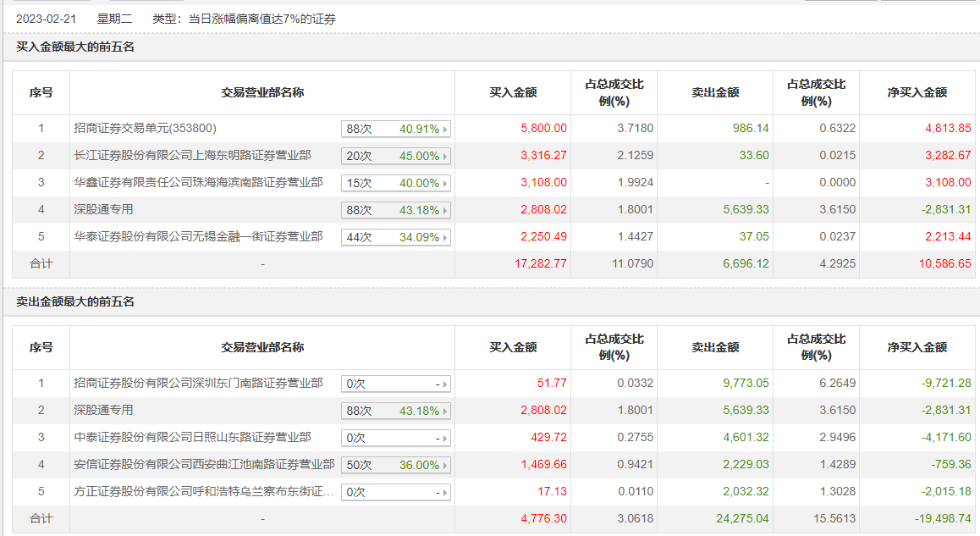This screenshot has height=536, width=980.
Task: Click arrow in 中泰证券日照山东路 0次 box
Action: coord(445,439)
